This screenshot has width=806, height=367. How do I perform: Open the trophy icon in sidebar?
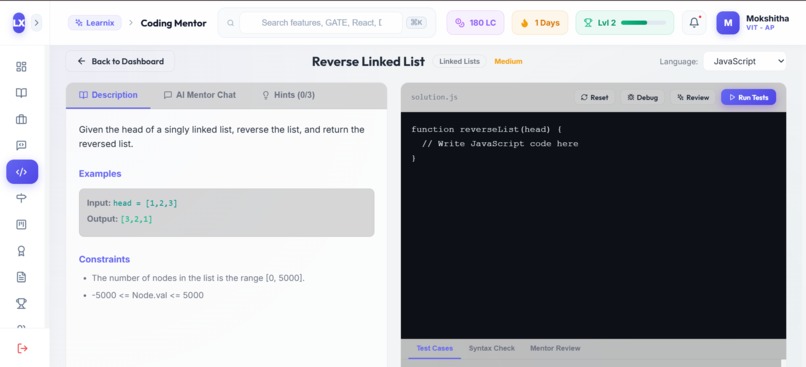[21, 303]
